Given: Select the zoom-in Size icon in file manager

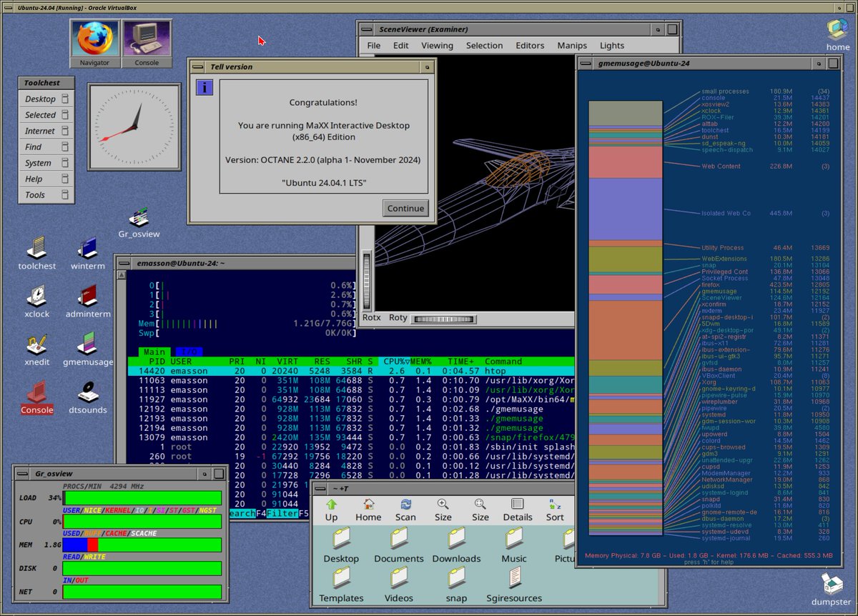Looking at the screenshot, I should click(x=443, y=507).
